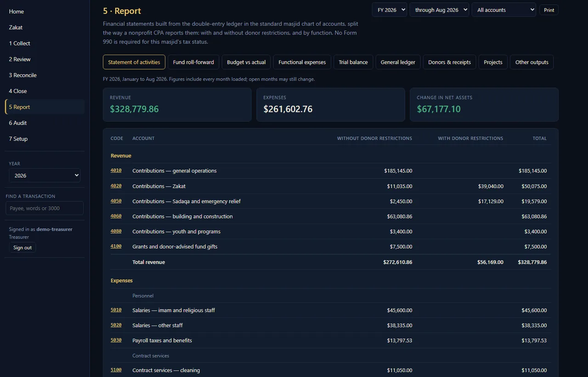This screenshot has height=377, width=588.
Task: Open the Projects tab
Action: 493,62
